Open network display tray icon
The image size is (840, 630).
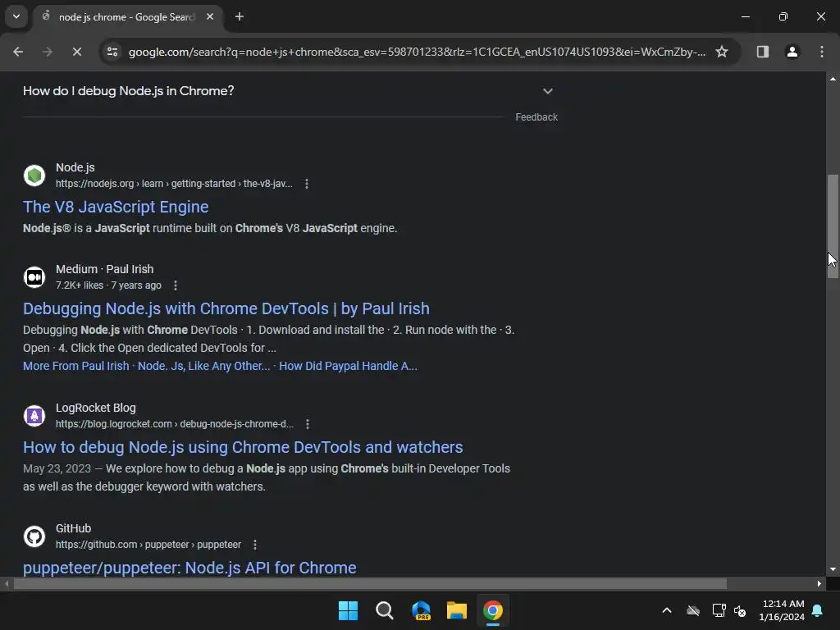click(x=719, y=610)
